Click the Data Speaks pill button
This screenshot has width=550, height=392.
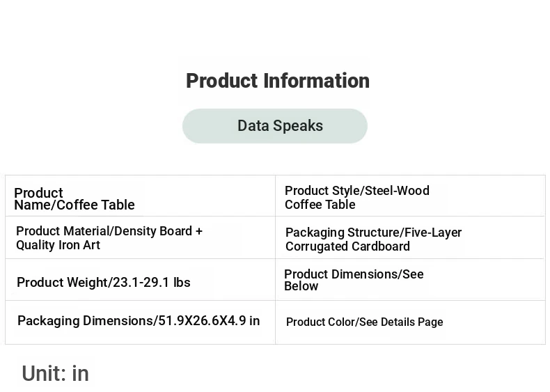(274, 125)
